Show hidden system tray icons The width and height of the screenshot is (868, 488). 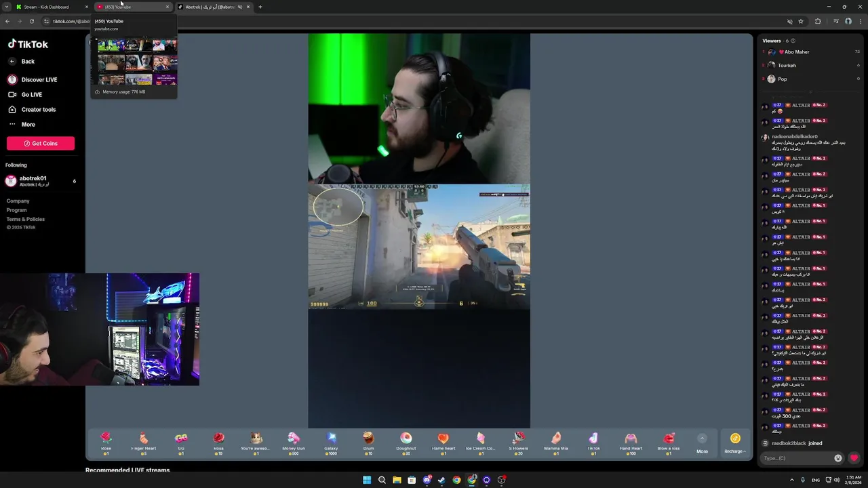point(792,480)
